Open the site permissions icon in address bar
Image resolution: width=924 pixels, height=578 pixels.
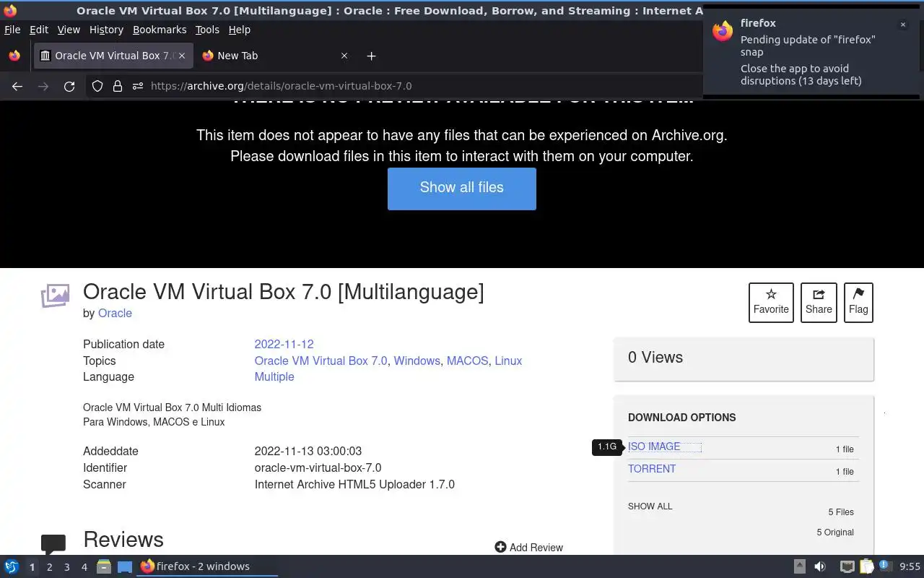tap(138, 86)
